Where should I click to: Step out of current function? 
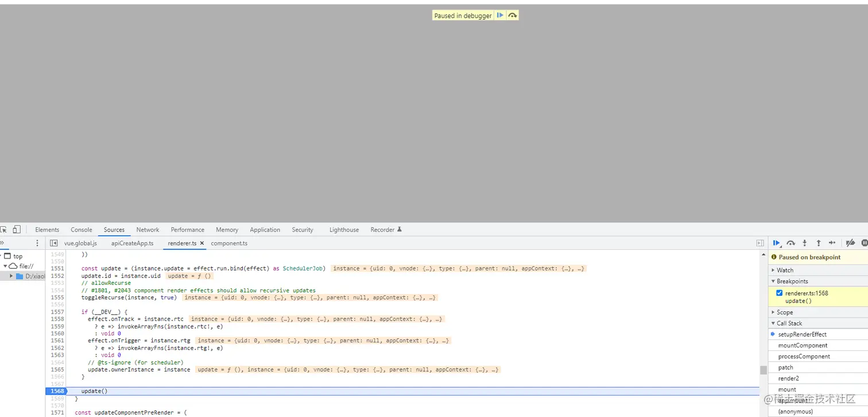point(819,243)
